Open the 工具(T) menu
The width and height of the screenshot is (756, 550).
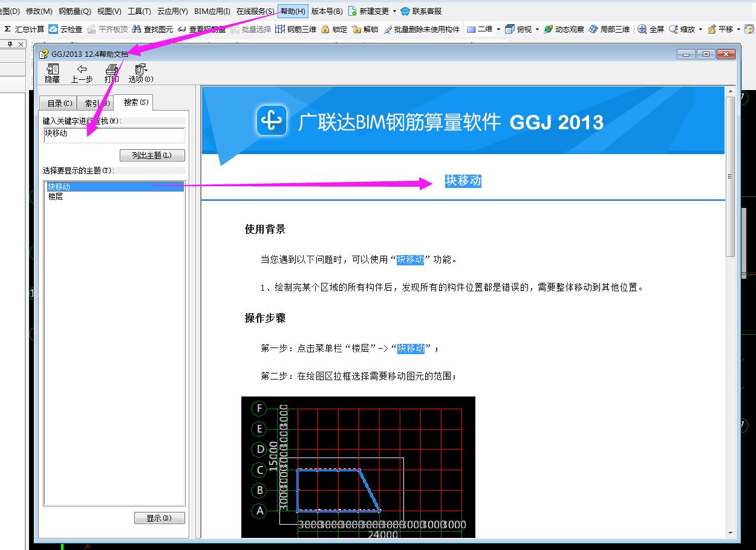139,11
